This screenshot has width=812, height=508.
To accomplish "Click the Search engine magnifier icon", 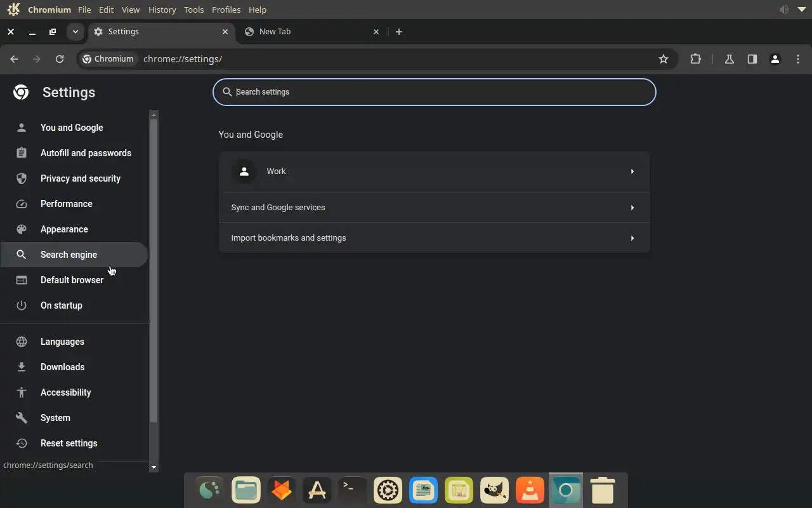I will (22, 255).
